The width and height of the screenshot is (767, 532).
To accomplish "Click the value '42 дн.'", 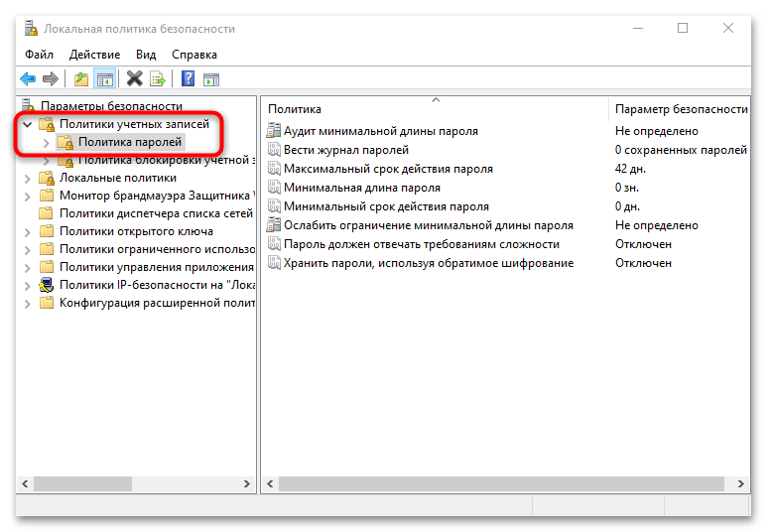I will coord(630,169).
